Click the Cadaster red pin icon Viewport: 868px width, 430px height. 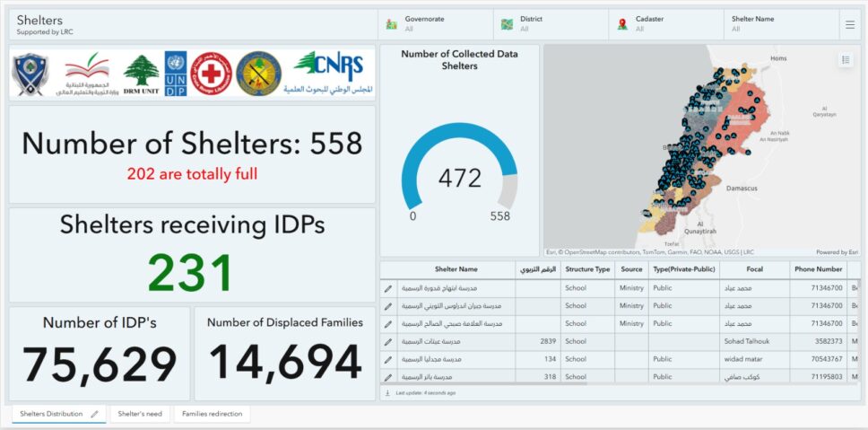[622, 24]
